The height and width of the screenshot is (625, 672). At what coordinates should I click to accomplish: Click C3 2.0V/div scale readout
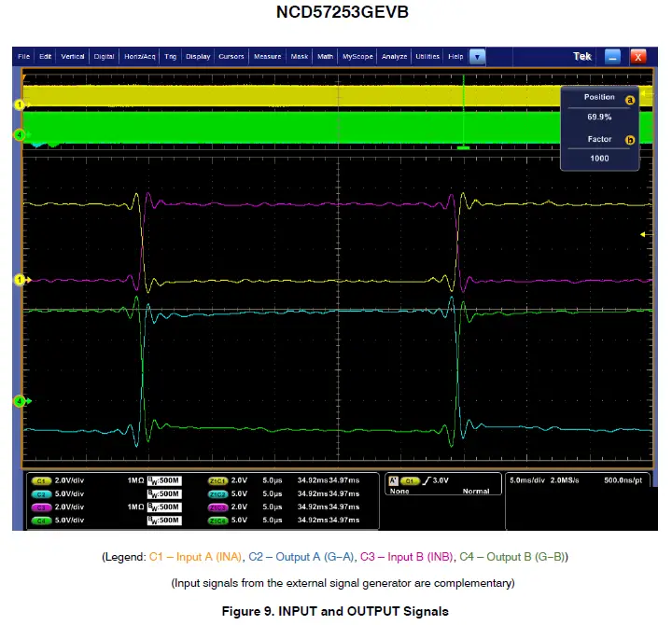pyautogui.click(x=69, y=507)
